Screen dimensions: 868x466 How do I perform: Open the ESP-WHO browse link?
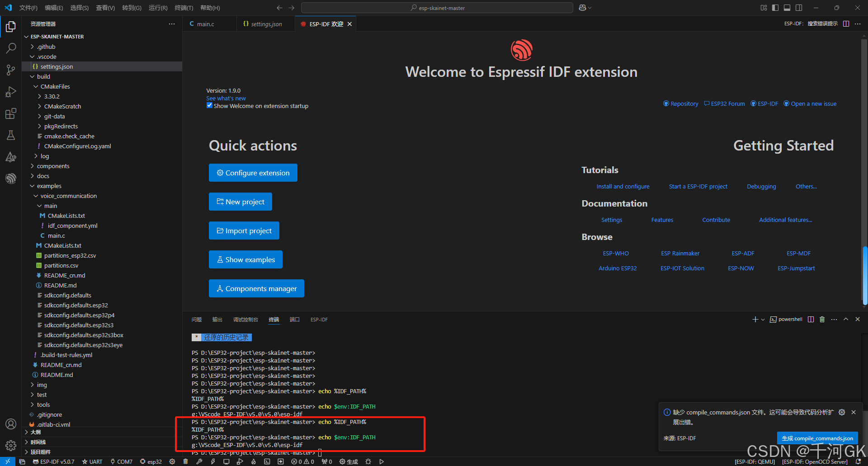coord(616,253)
